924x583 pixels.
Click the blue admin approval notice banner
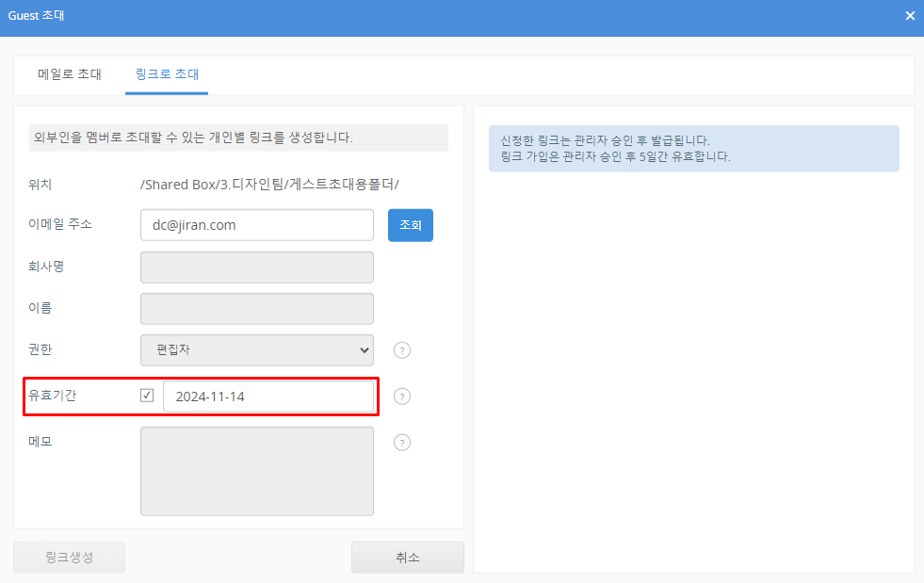(693, 149)
